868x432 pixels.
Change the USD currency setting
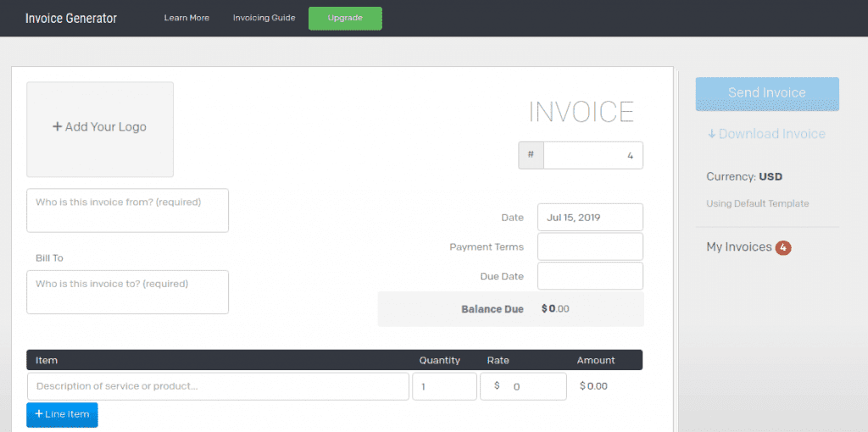coord(770,177)
